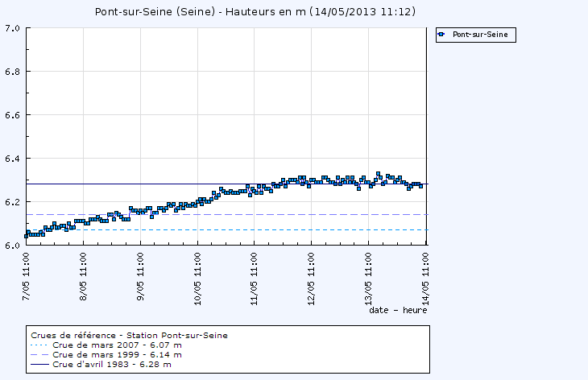
Task: Click the 6.4 y-axis value
Action: pyautogui.click(x=13, y=159)
